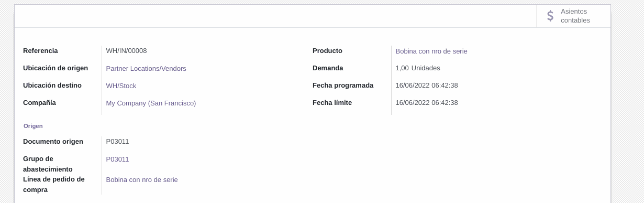Open Asientos contables stat button
This screenshot has height=203, width=644.
pos(573,16)
